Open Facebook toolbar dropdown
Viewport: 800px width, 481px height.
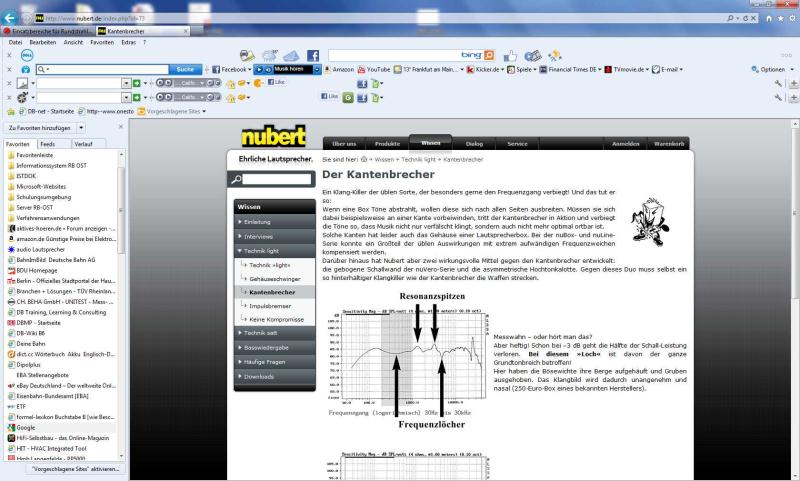click(250, 69)
